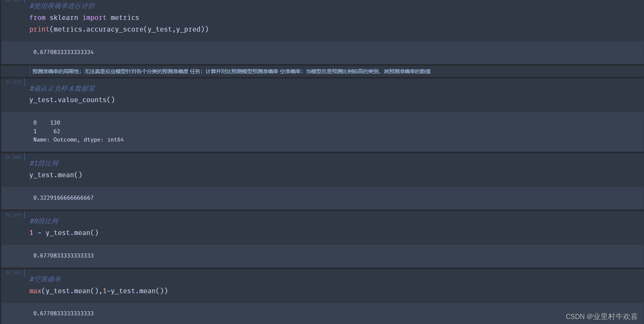Place cursor in y_test.value_counts() code
This screenshot has width=644, height=324.
pos(72,100)
